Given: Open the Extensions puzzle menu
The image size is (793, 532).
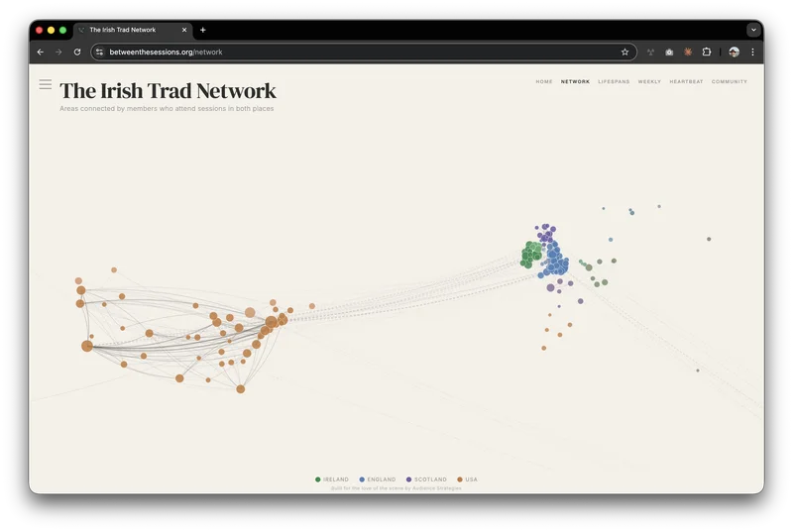Looking at the screenshot, I should [707, 53].
